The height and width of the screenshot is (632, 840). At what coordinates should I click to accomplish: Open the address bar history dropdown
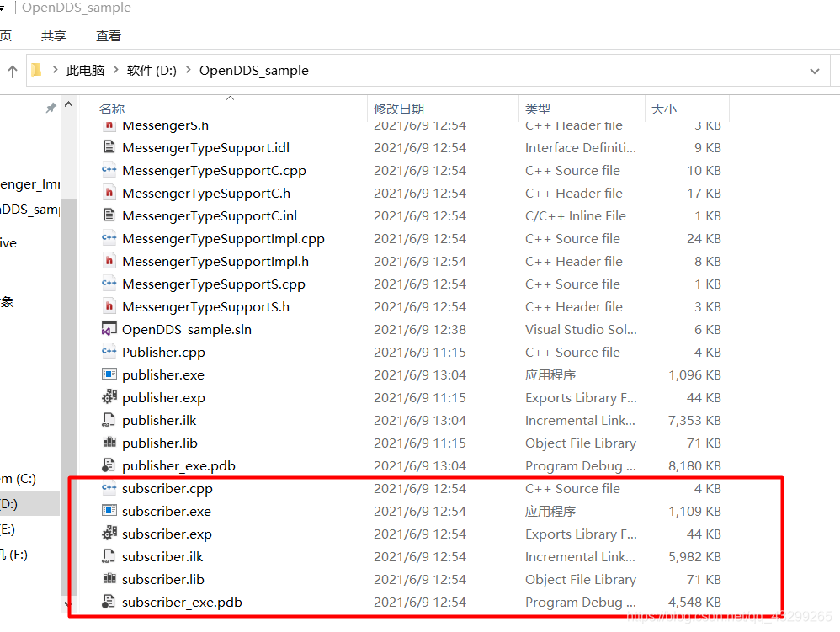click(x=815, y=71)
